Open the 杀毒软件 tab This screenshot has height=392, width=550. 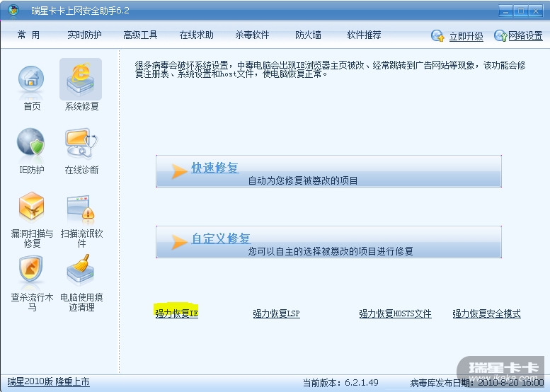click(252, 35)
